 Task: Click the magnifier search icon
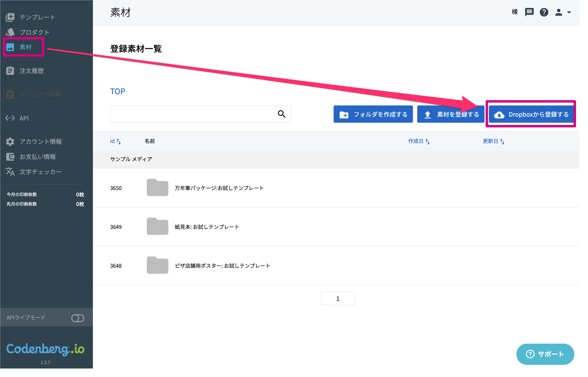[x=281, y=114]
